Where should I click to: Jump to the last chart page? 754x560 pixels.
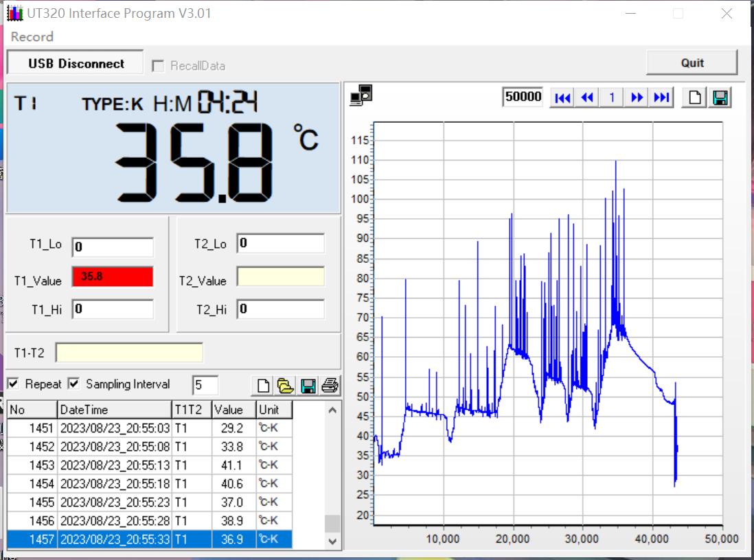661,97
